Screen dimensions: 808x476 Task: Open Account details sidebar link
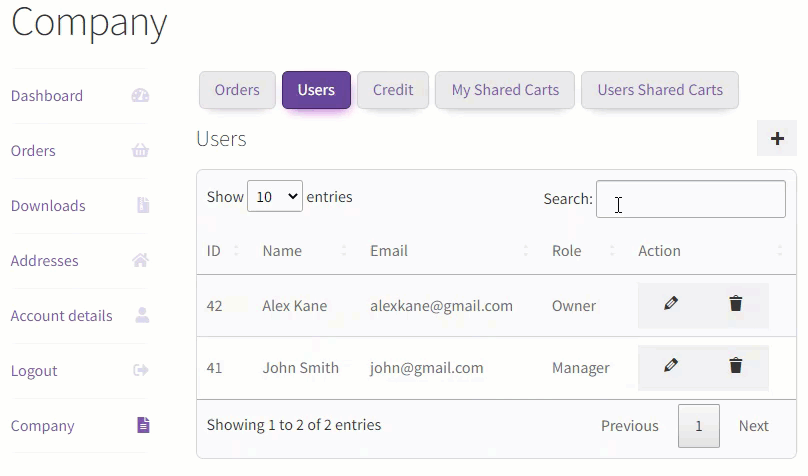[x=61, y=316]
